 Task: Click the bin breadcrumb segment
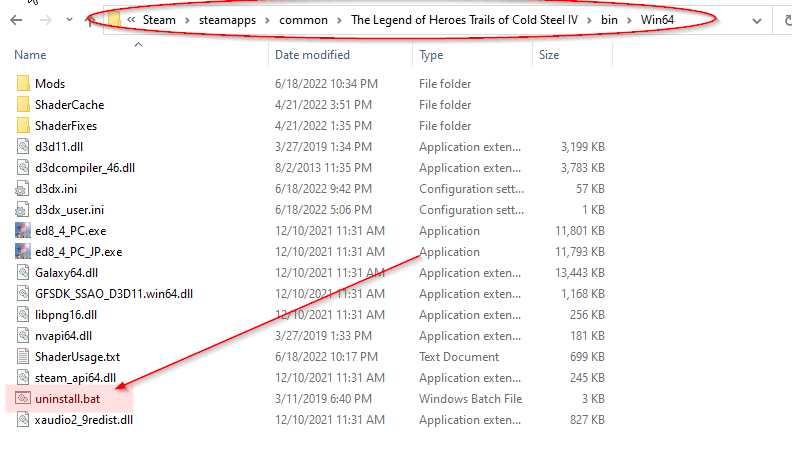pyautogui.click(x=609, y=20)
